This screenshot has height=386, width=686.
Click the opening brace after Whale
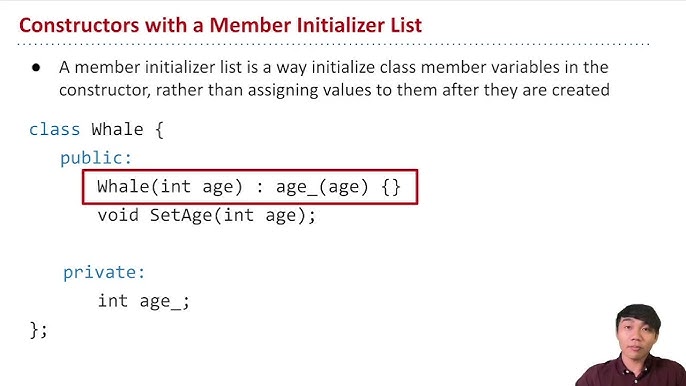(160, 130)
